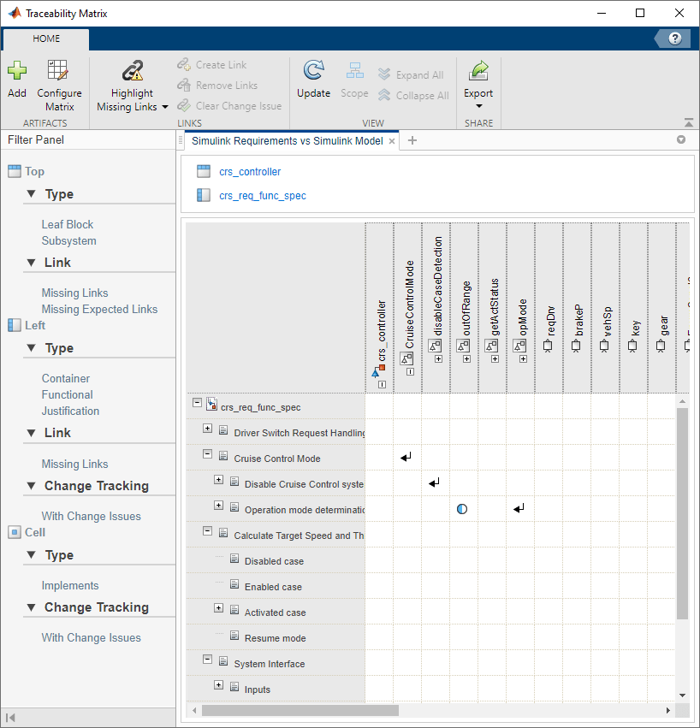This screenshot has width=700, height=728.
Task: Collapse the crs_req_func_spec root row
Action: [x=197, y=403]
